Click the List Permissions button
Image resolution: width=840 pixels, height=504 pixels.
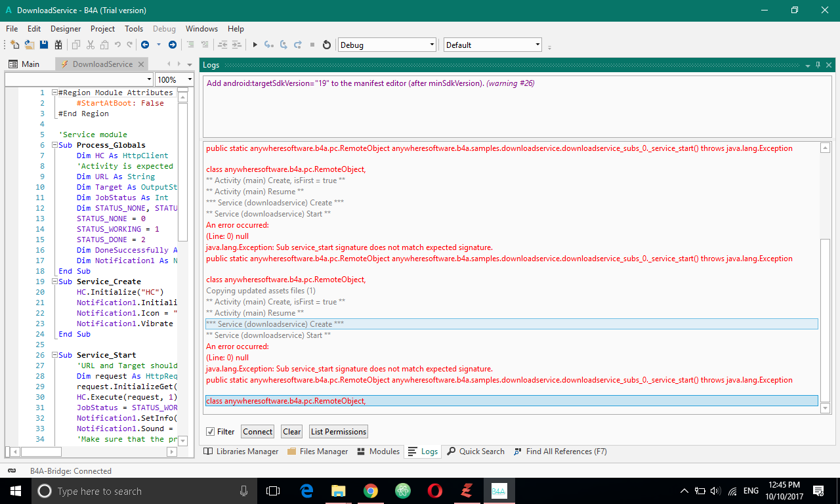[x=339, y=432]
